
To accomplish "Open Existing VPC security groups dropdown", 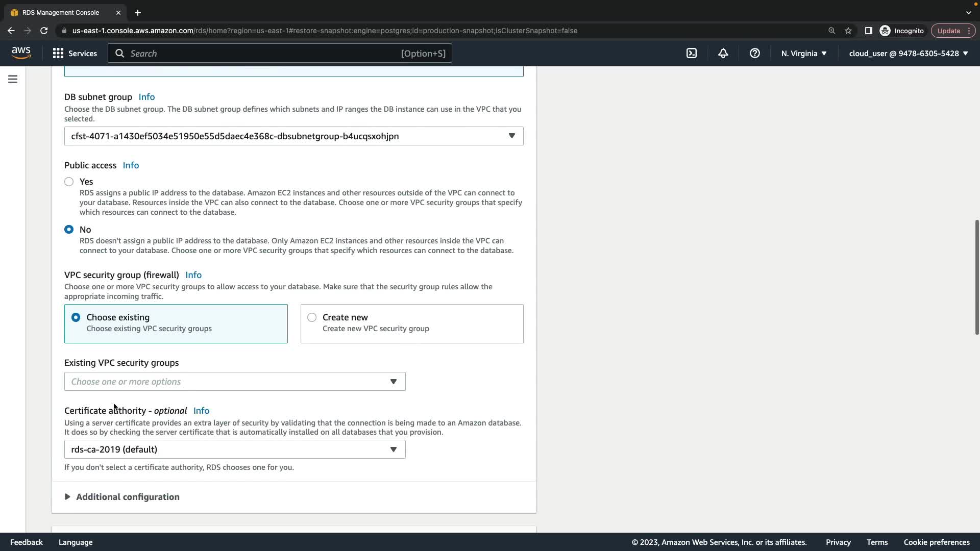I will (x=235, y=382).
